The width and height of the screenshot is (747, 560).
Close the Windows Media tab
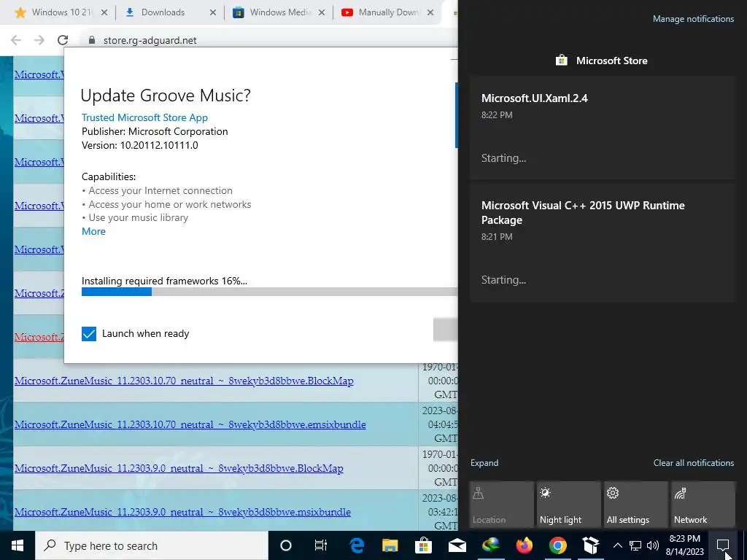tap(322, 12)
